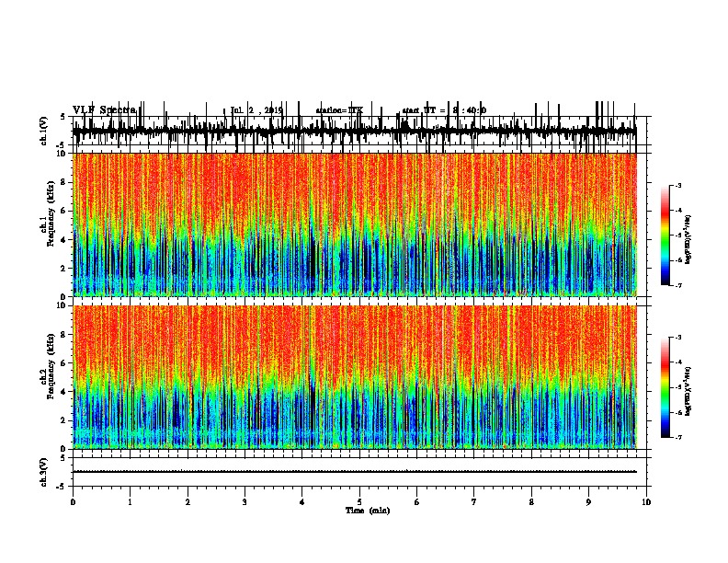The height and width of the screenshot is (563, 728).
Task: Click the "-7" tick on ch.1 colorbar
Action: pos(678,285)
